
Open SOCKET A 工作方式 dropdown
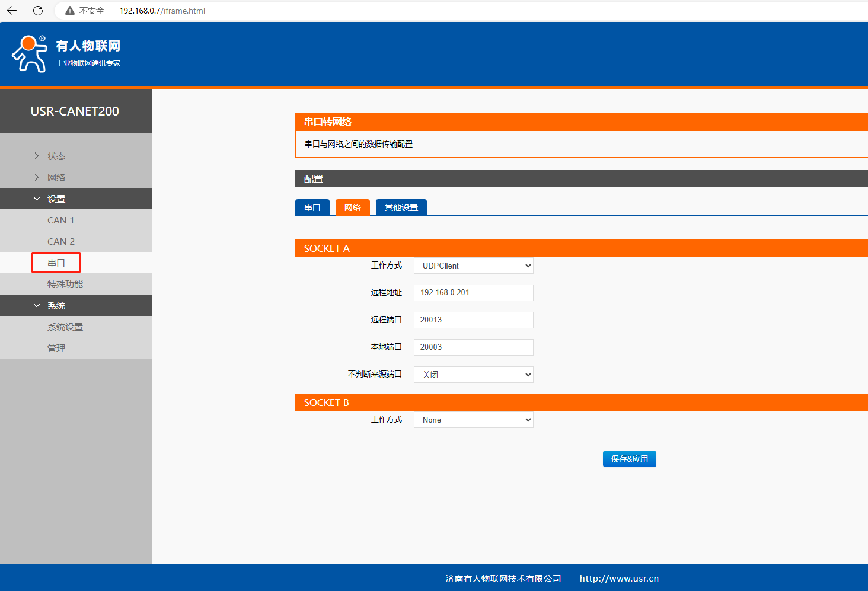473,266
